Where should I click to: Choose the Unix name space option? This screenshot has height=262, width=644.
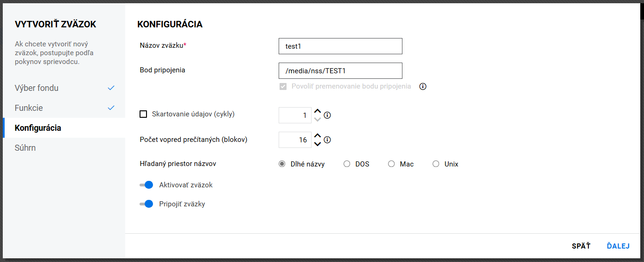(x=436, y=164)
